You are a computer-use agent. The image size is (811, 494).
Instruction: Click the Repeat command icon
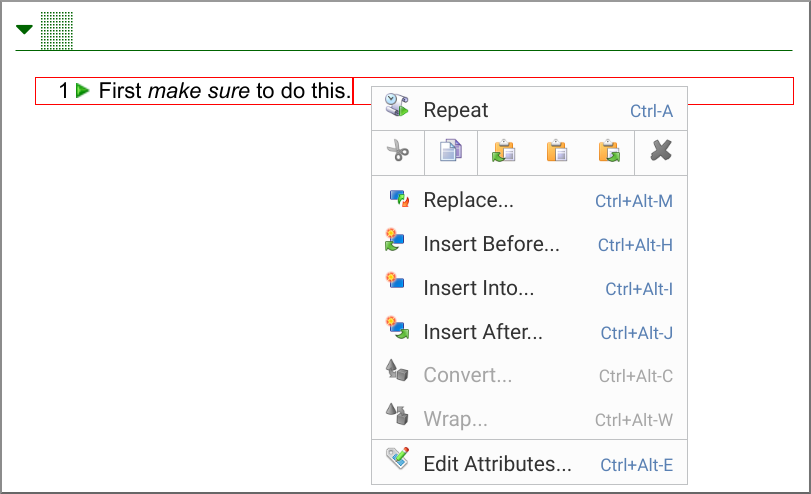(x=397, y=106)
